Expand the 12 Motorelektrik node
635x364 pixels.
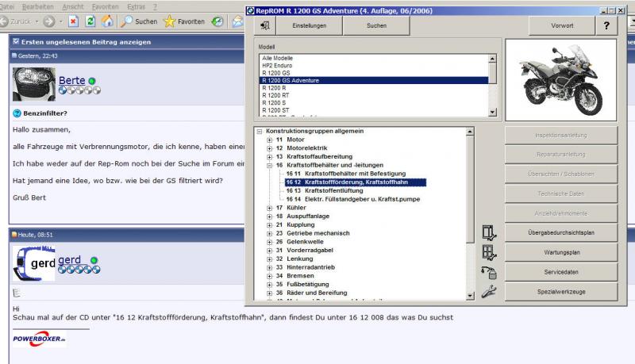coord(270,148)
